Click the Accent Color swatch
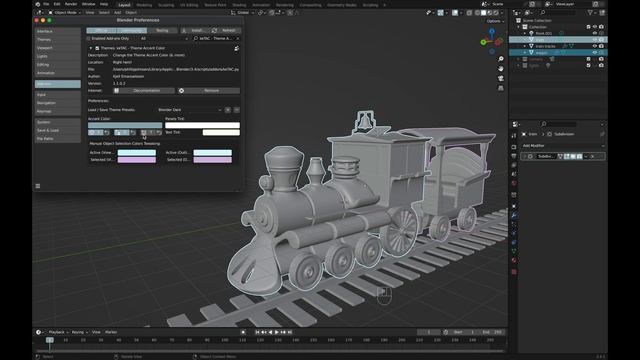Image resolution: width=640 pixels, height=360 pixels. pyautogui.click(x=125, y=125)
